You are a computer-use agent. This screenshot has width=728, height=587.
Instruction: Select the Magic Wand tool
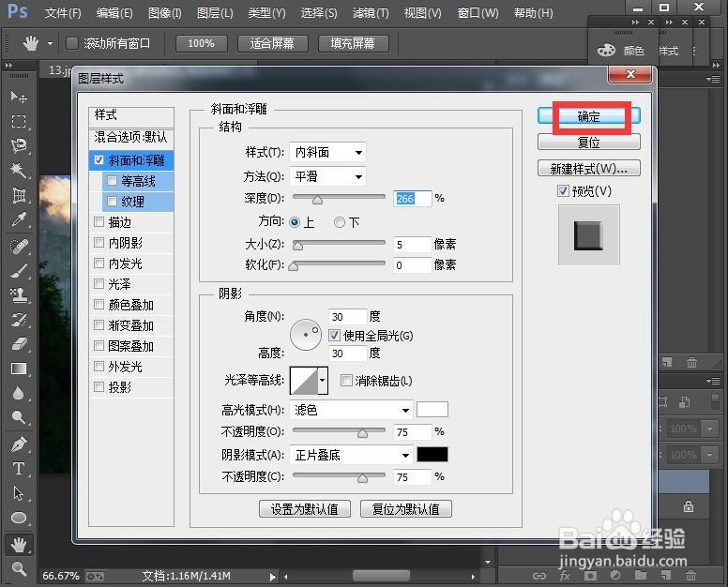(19, 171)
